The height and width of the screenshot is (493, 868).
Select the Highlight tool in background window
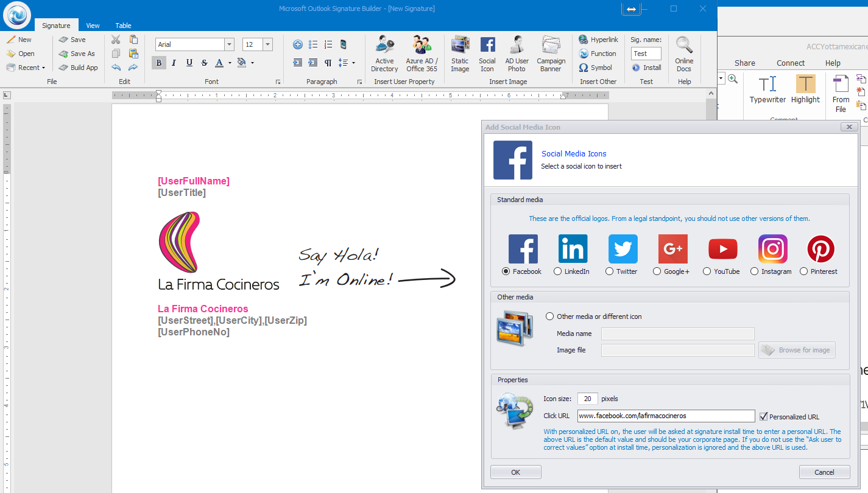pos(805,90)
